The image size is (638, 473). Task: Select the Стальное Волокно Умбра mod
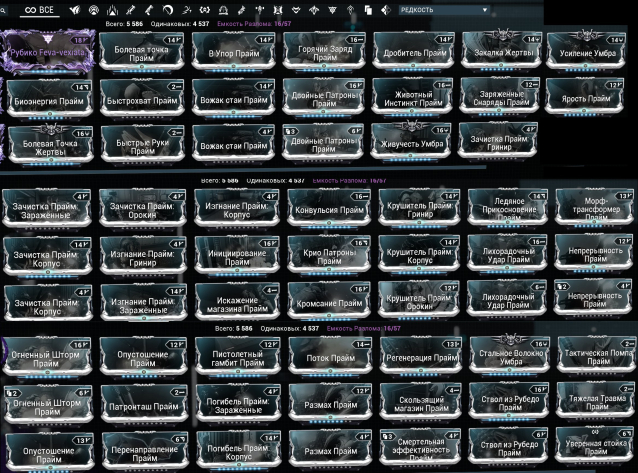point(510,355)
